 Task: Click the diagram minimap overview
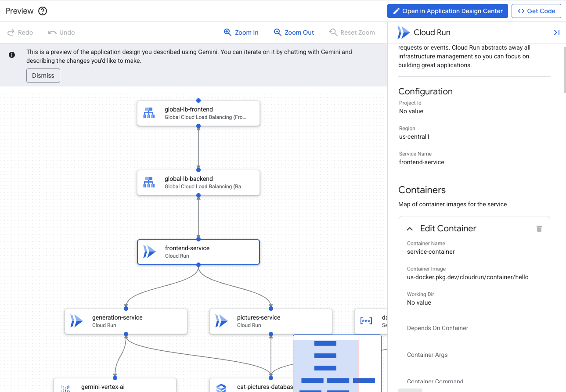pyautogui.click(x=337, y=363)
